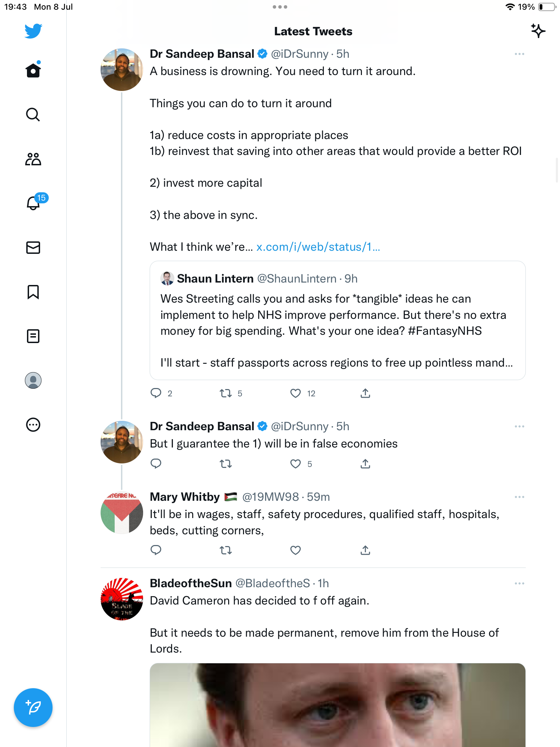Open more options on BladeoftheSun's tweet
Image resolution: width=560 pixels, height=747 pixels.
[519, 583]
